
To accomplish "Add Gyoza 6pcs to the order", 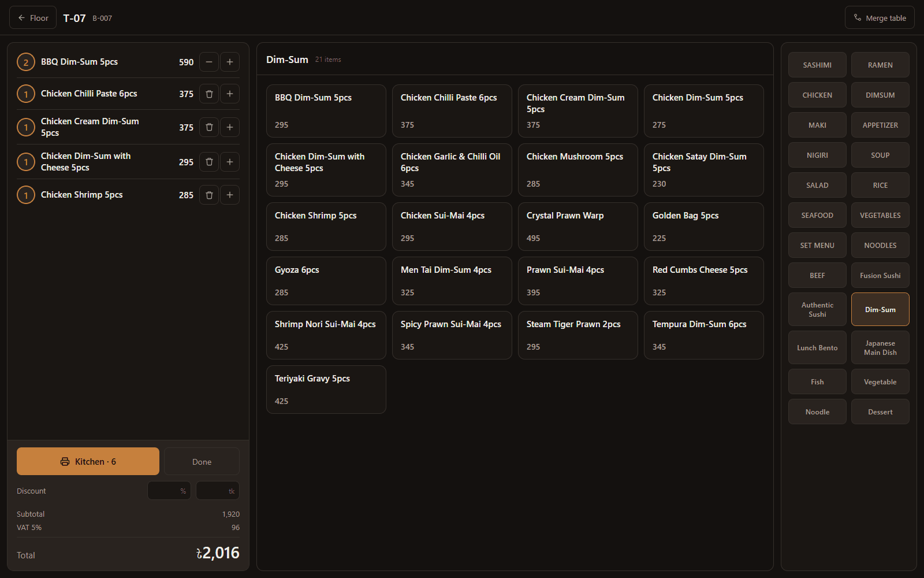I will [326, 281].
